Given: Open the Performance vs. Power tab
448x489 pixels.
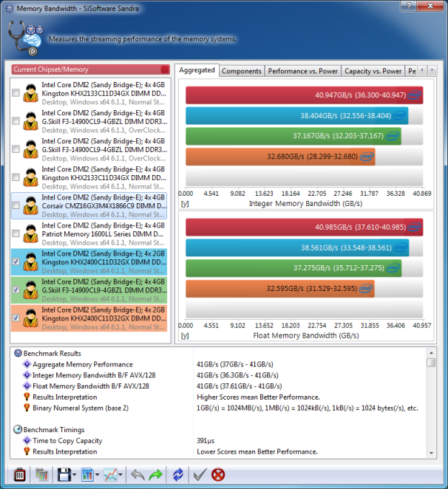Looking at the screenshot, I should [303, 71].
